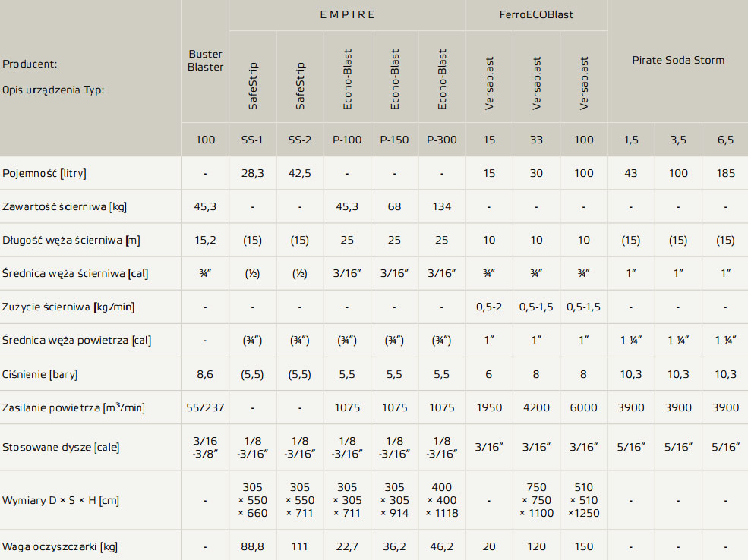Click capacity value 43 for Pirate 1,5
The image size is (748, 560).
[630, 173]
